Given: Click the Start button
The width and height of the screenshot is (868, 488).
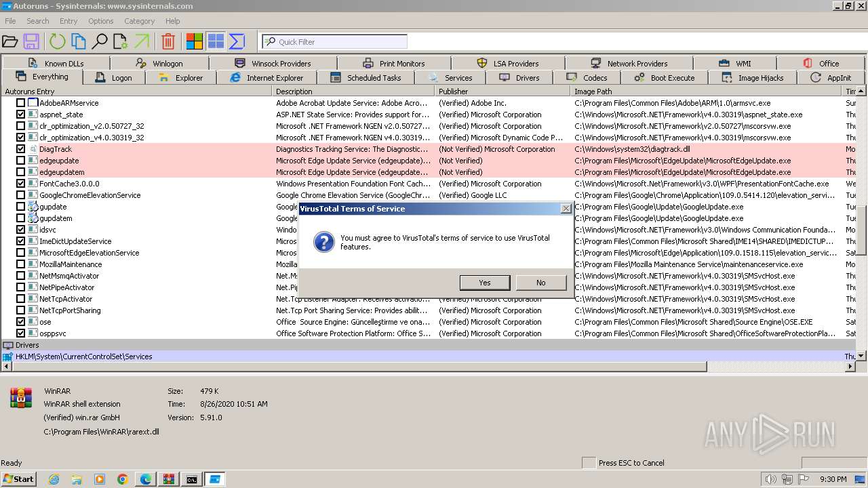Looking at the screenshot, I should pyautogui.click(x=19, y=479).
